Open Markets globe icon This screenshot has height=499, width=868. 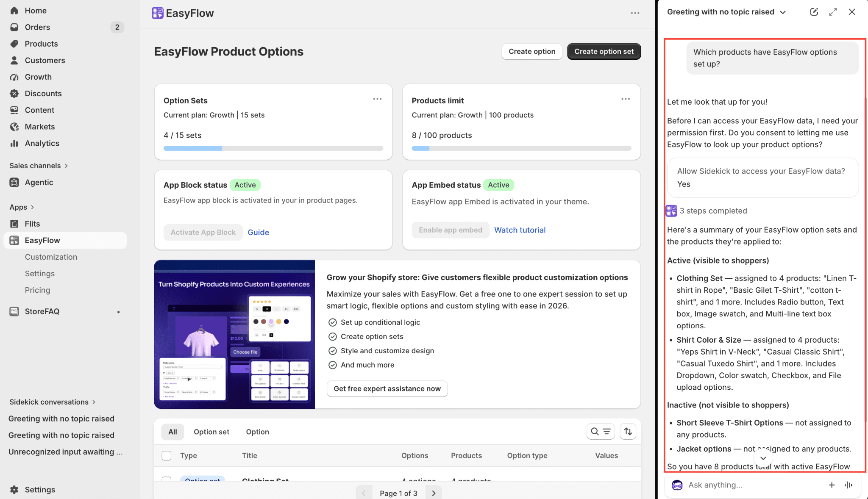[14, 126]
